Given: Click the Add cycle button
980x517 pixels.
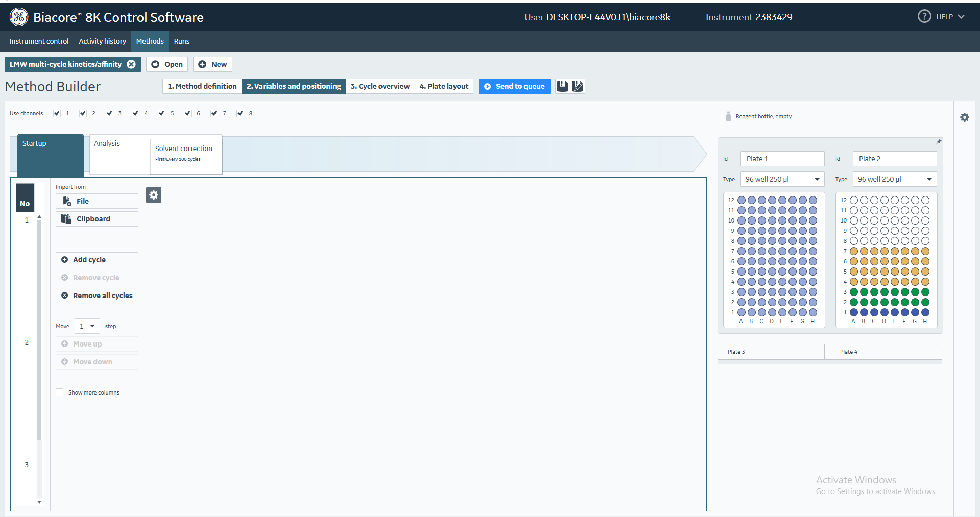Looking at the screenshot, I should (x=97, y=260).
